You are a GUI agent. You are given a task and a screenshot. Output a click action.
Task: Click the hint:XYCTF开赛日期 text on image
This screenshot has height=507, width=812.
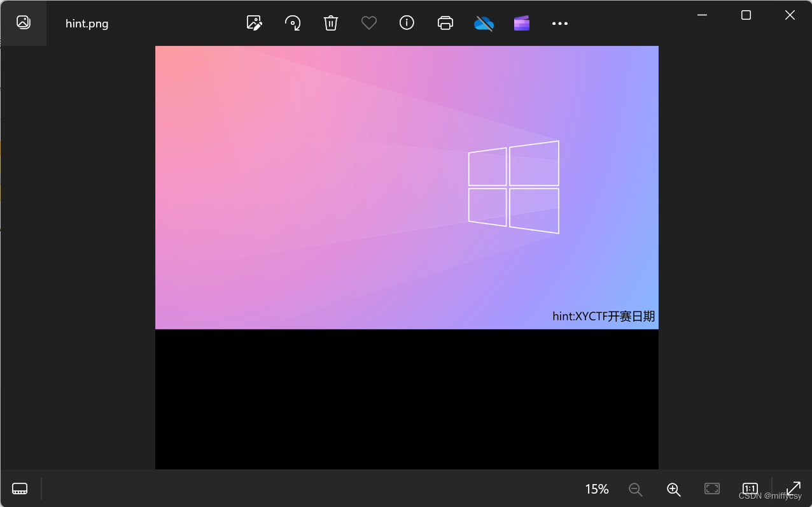tap(603, 316)
